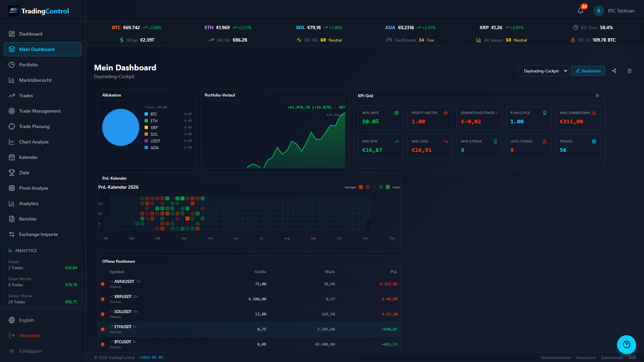
Task: Select the XRPUSDT position row
Action: pyautogui.click(x=249, y=299)
